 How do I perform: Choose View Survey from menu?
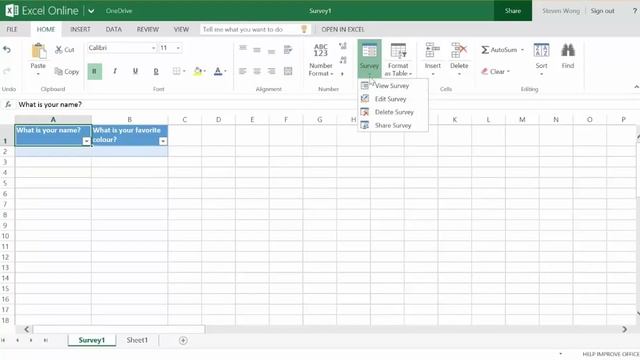[393, 86]
